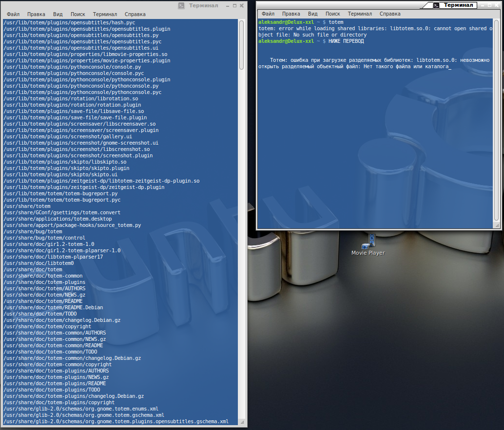Open Вид menu in the file-list terminal
The image size is (504, 430).
pos(58,15)
